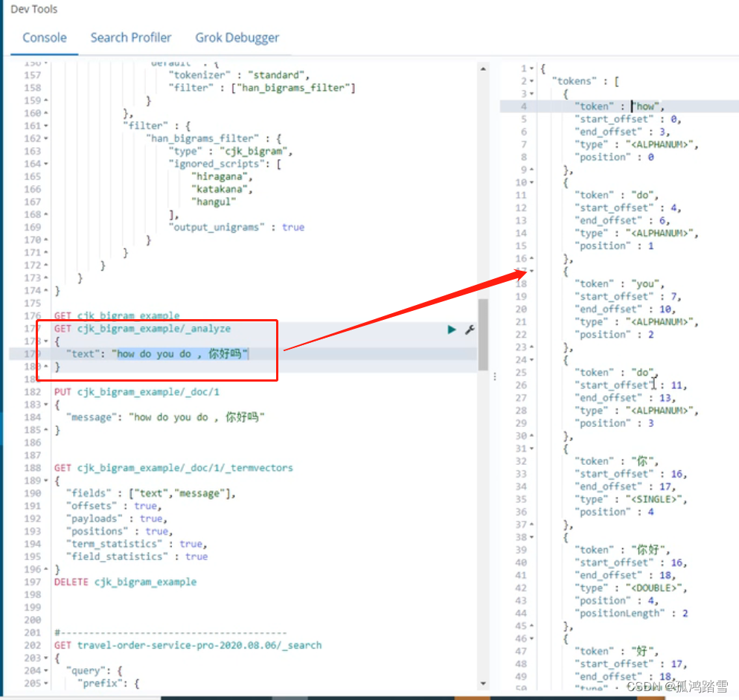Click the "positionLength" : 2 output line
This screenshot has height=700, width=739.
pyautogui.click(x=631, y=613)
